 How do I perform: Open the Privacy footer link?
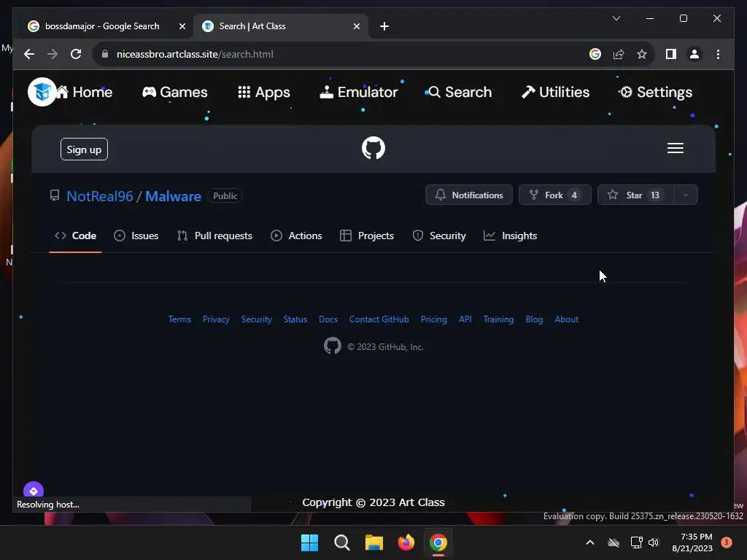216,319
